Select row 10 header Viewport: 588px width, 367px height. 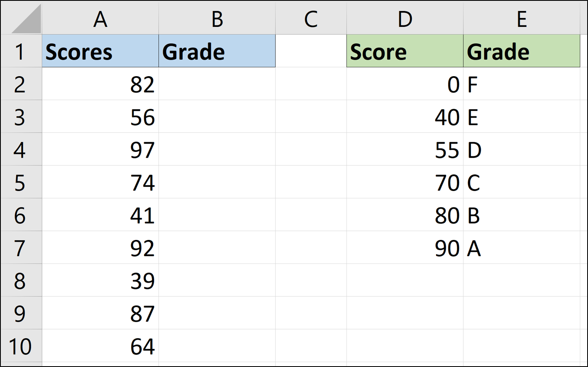coord(20,346)
